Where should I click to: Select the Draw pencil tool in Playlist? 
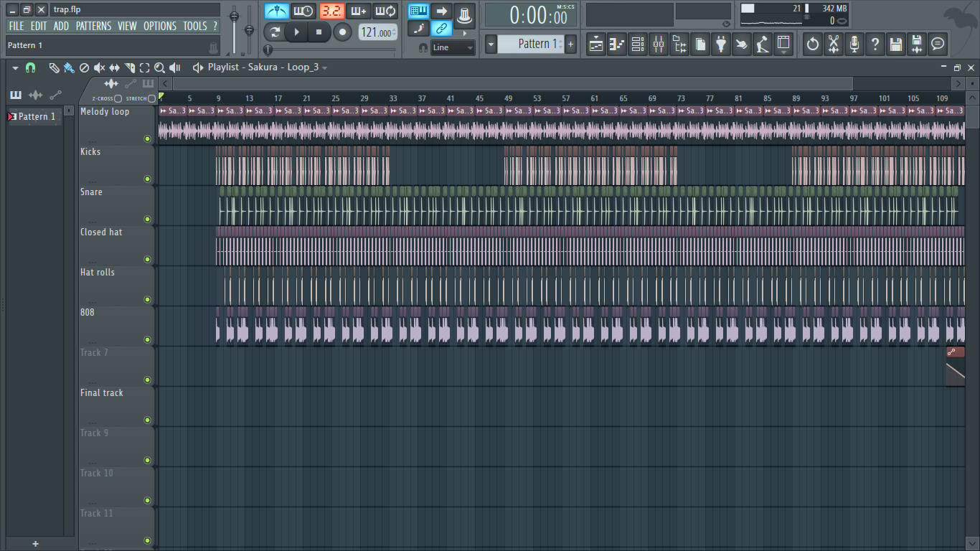coord(54,67)
